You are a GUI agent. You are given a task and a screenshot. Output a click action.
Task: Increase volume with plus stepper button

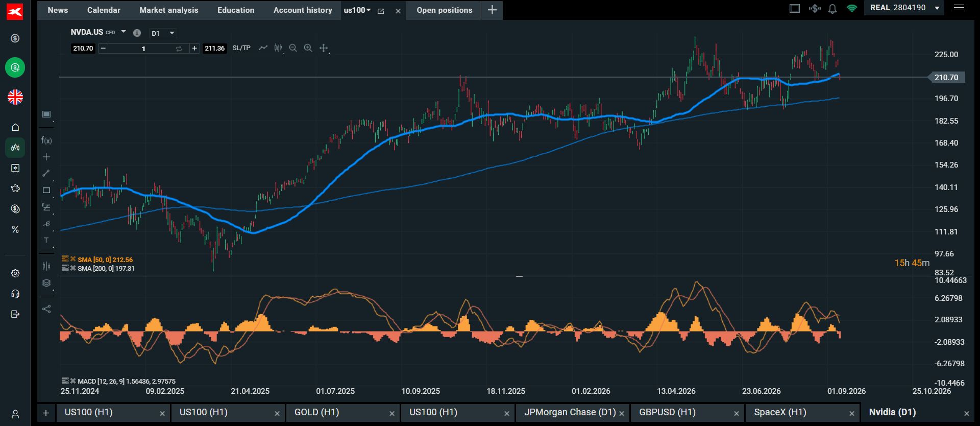(194, 49)
